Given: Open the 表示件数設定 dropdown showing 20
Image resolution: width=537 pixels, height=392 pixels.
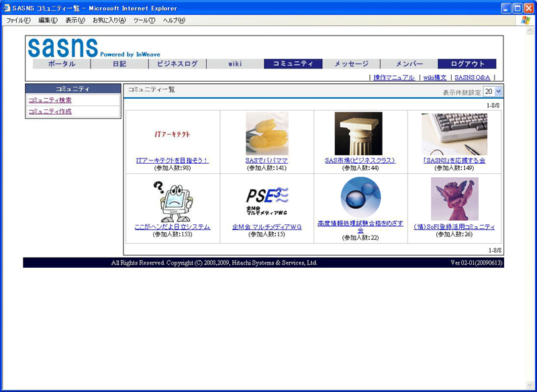Looking at the screenshot, I should click(x=493, y=91).
